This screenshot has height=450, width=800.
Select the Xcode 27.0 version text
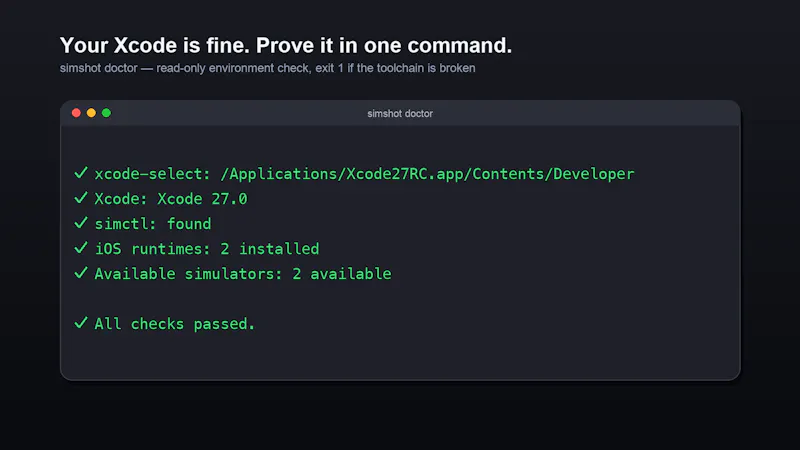202,198
